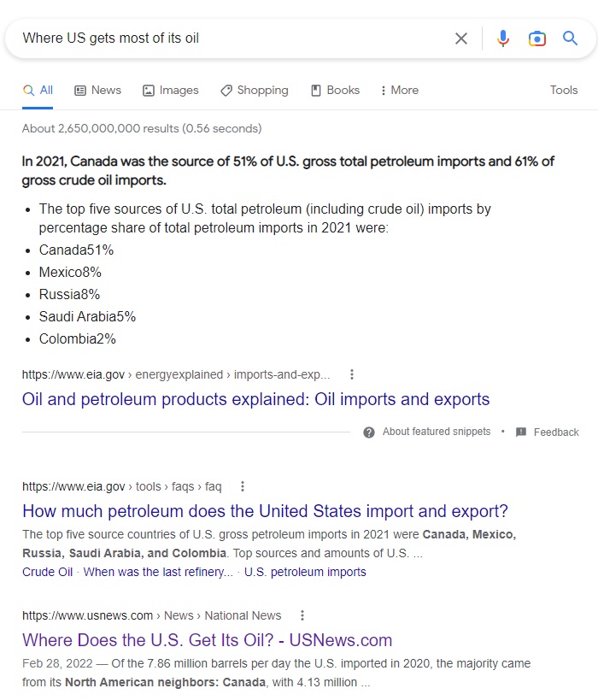Switch to the Books tab
The height and width of the screenshot is (700, 598).
click(x=335, y=91)
